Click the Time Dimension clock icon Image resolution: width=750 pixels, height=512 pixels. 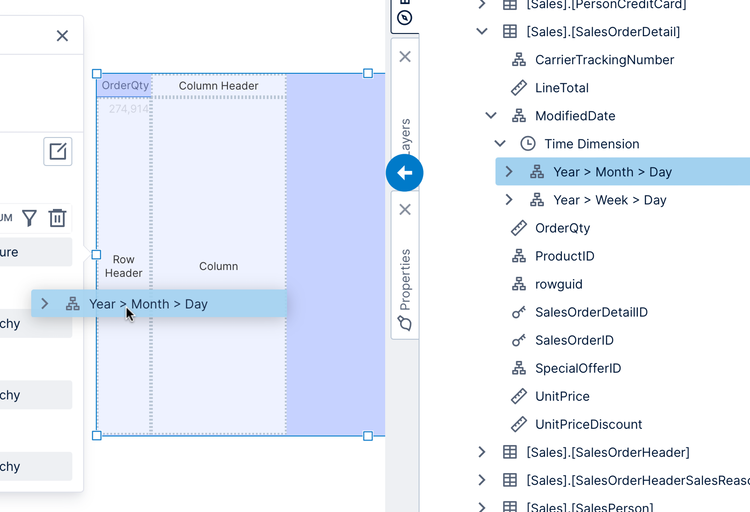(528, 144)
